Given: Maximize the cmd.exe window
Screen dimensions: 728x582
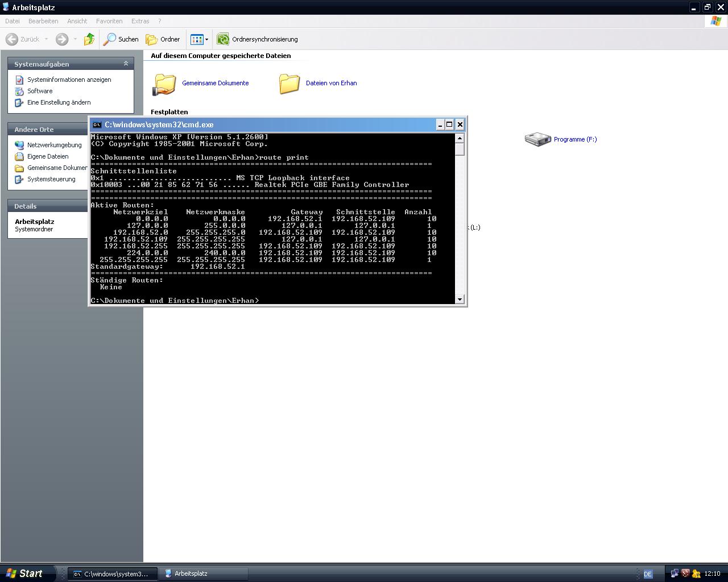Looking at the screenshot, I should point(449,124).
